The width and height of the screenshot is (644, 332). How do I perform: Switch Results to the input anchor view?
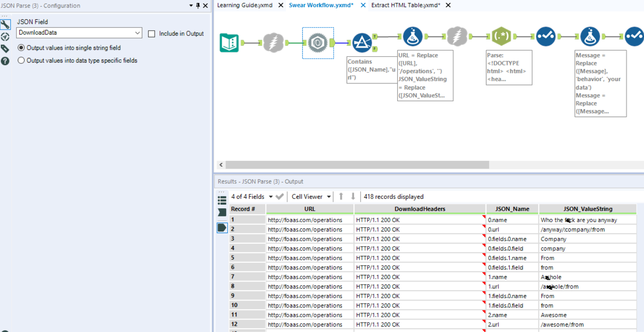222,212
